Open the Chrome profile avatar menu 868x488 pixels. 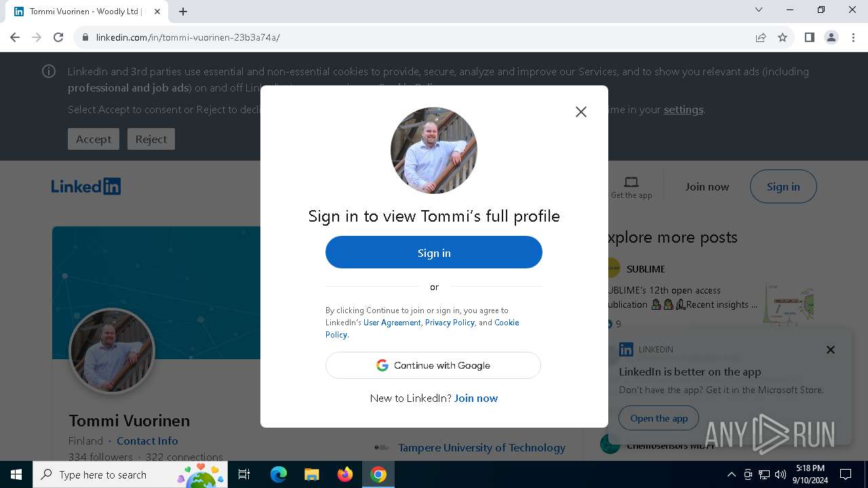click(831, 37)
